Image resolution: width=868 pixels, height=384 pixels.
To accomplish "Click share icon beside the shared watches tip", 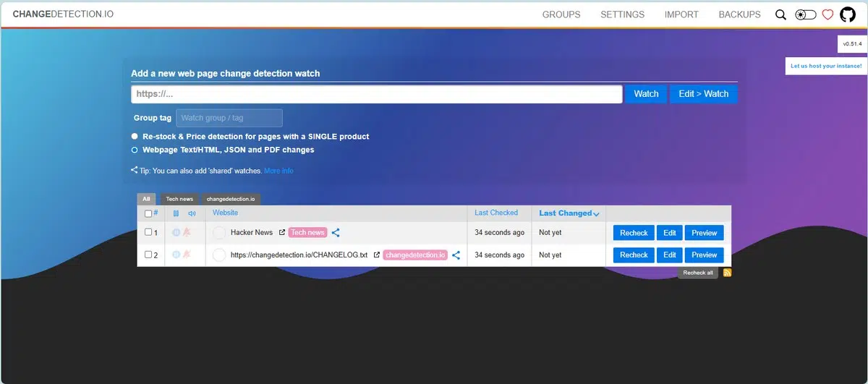I will [135, 171].
